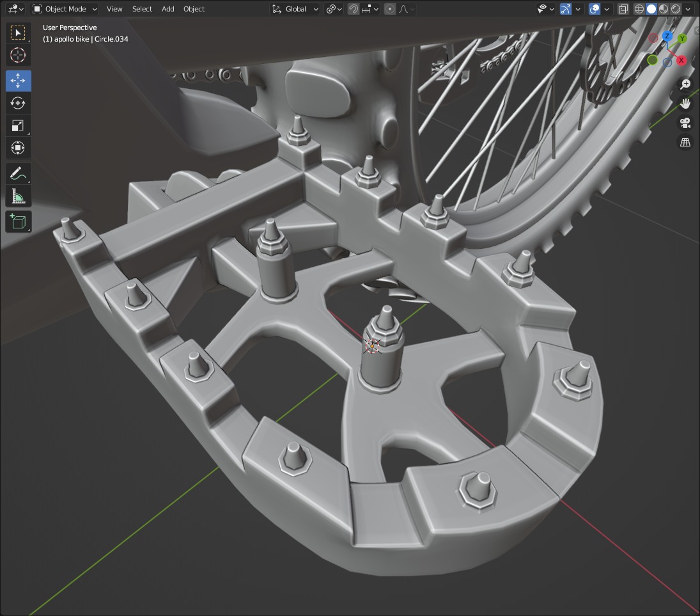The width and height of the screenshot is (700, 616).
Task: Click the red X axis on the gizmo
Action: point(681,60)
